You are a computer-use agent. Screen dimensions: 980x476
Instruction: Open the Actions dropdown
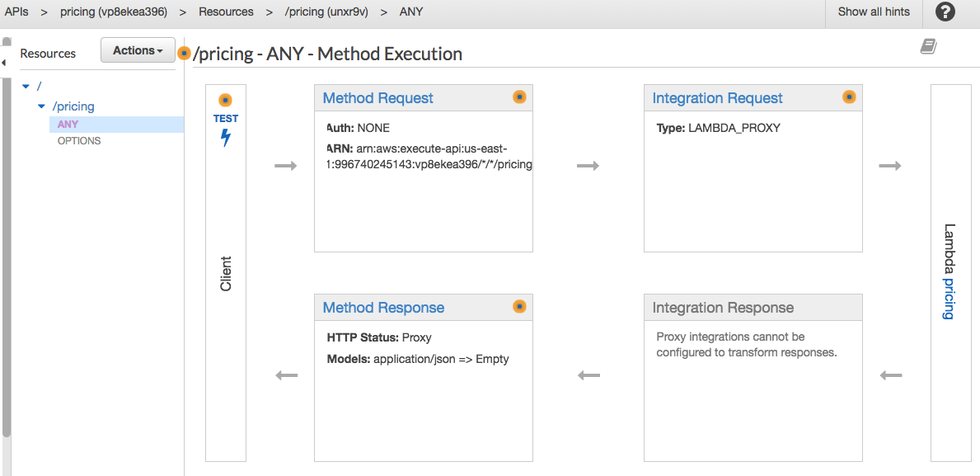click(137, 49)
